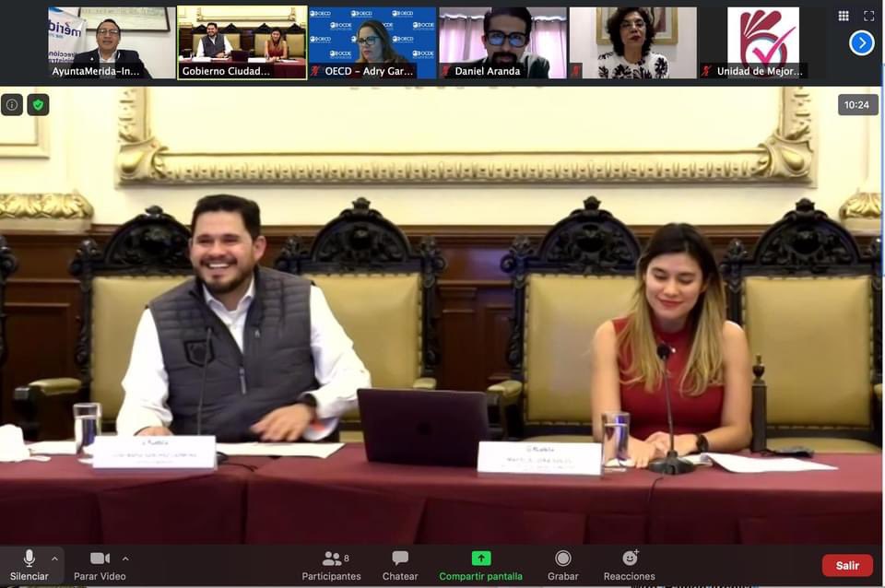Start recording with Grabar
This screenshot has height=588, width=885.
tap(562, 566)
